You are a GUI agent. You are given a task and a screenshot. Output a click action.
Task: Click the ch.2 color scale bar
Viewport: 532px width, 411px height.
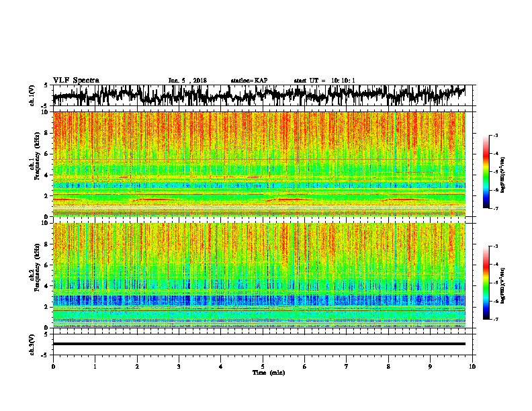(486, 283)
